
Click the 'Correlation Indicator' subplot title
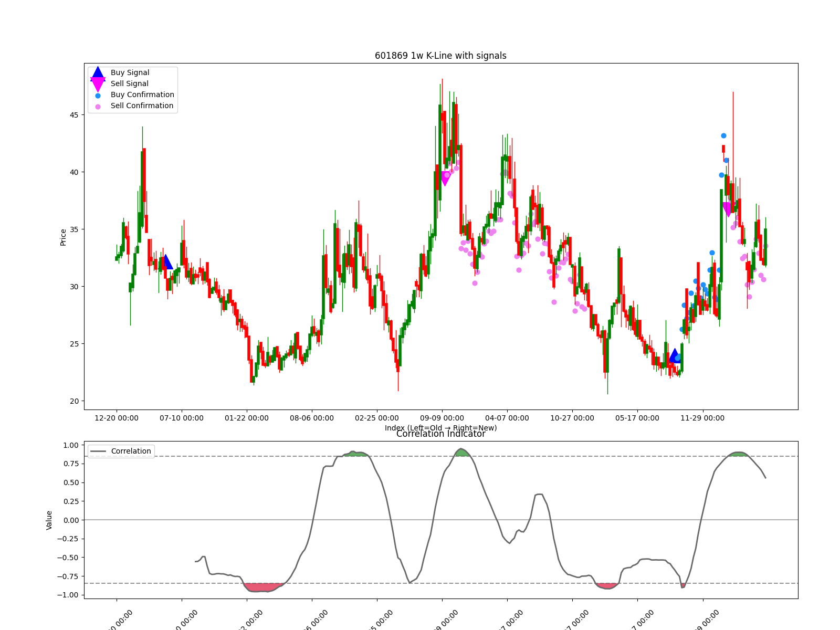(x=440, y=434)
